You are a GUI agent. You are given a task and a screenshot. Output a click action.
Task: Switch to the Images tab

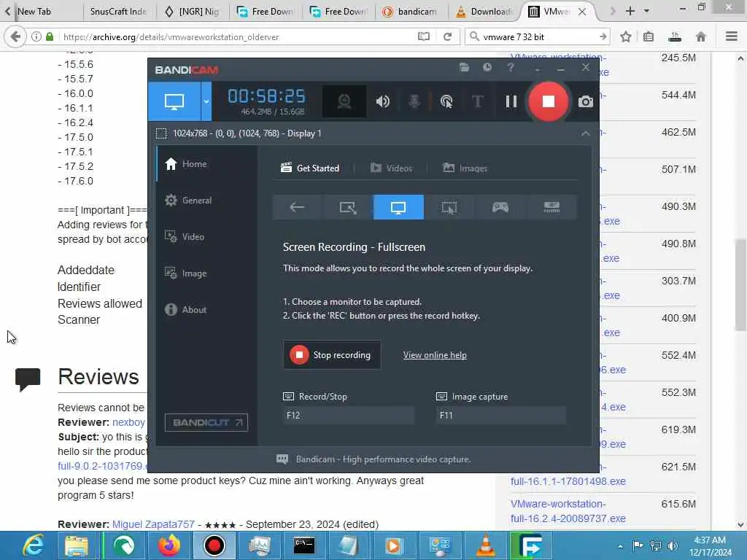pyautogui.click(x=465, y=168)
